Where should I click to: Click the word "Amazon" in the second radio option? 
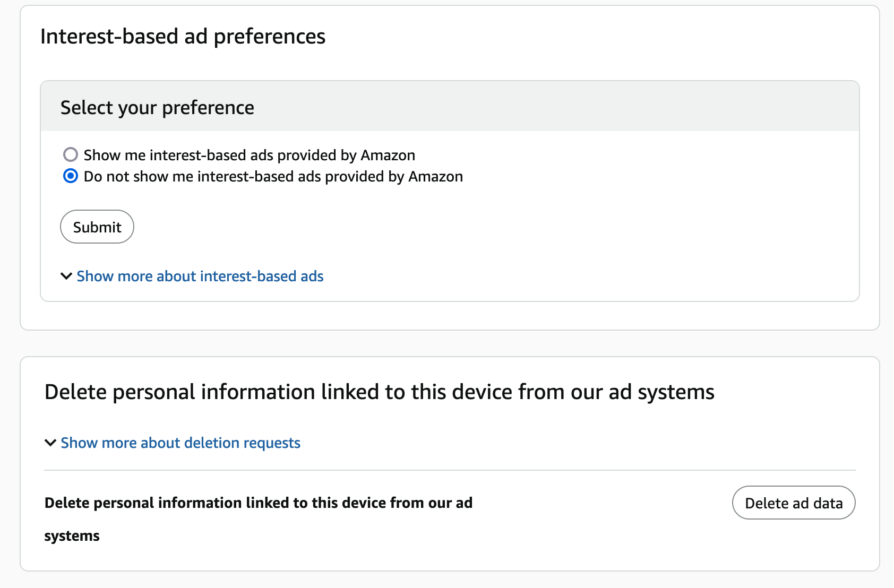click(435, 176)
